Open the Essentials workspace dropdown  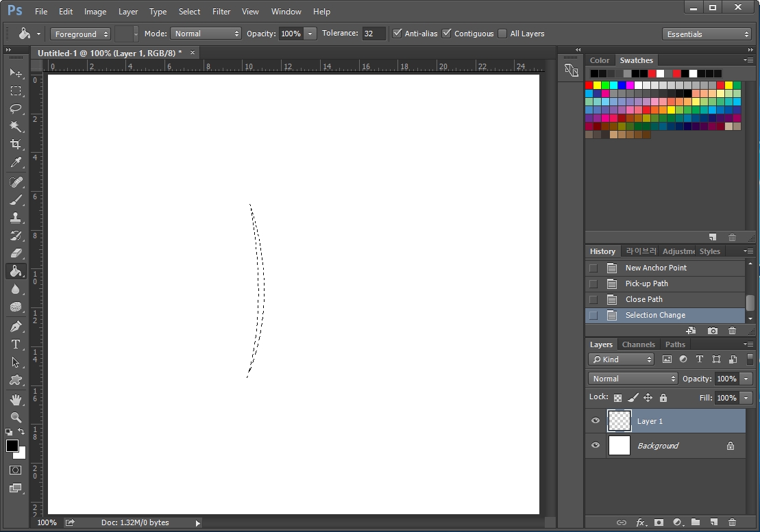point(706,34)
